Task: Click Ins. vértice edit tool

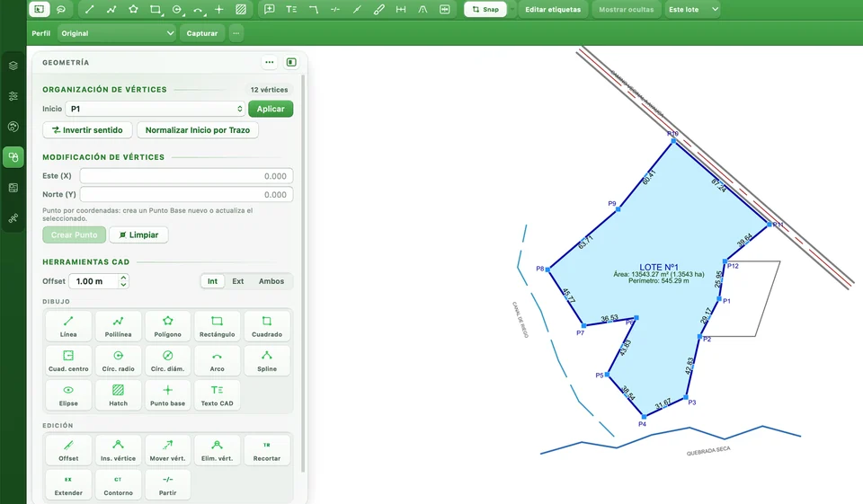Action: 118,450
